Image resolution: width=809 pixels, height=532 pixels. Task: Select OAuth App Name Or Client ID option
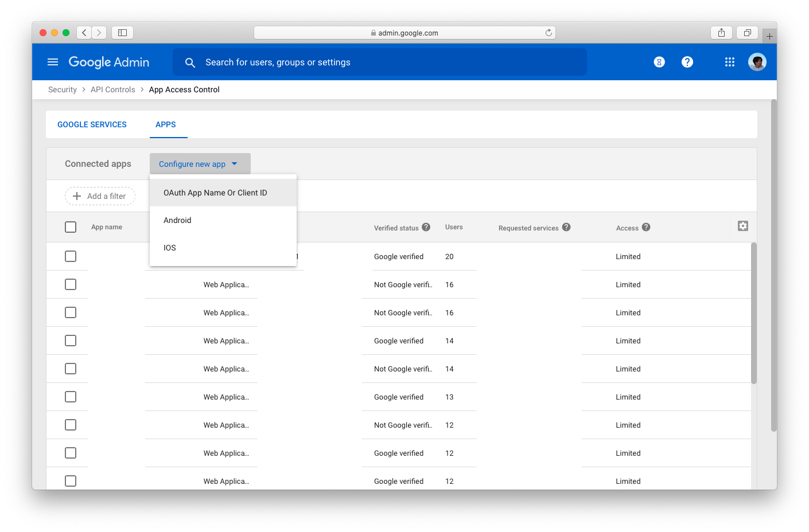[215, 193]
